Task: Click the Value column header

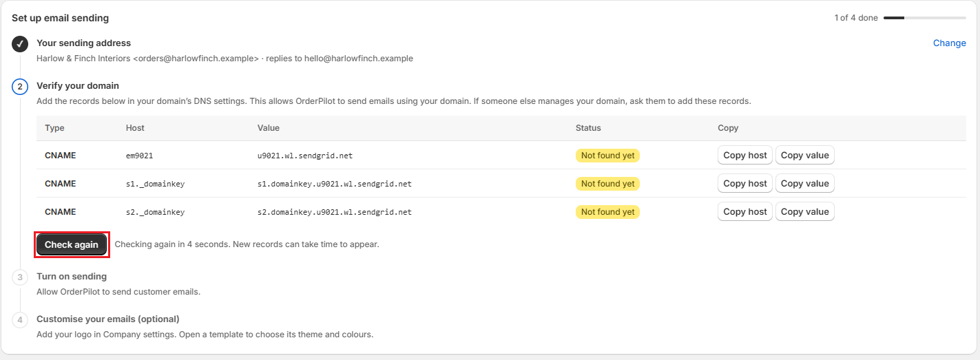Action: click(x=269, y=128)
